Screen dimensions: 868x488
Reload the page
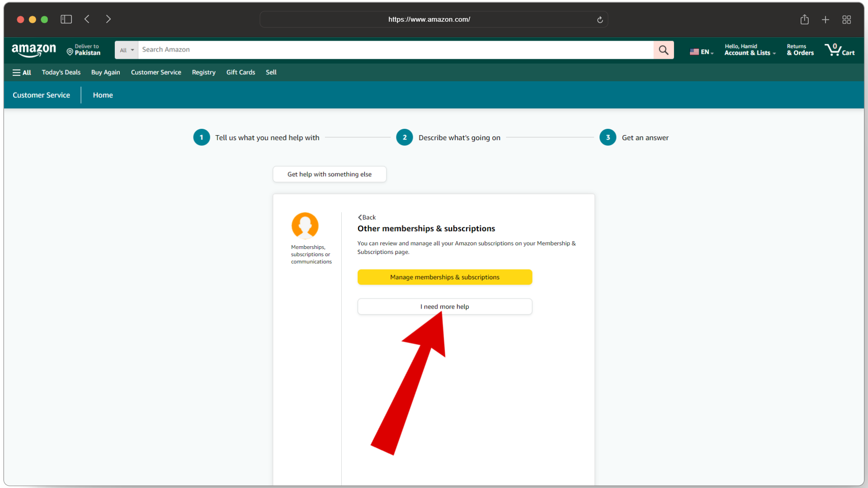pyautogui.click(x=600, y=19)
